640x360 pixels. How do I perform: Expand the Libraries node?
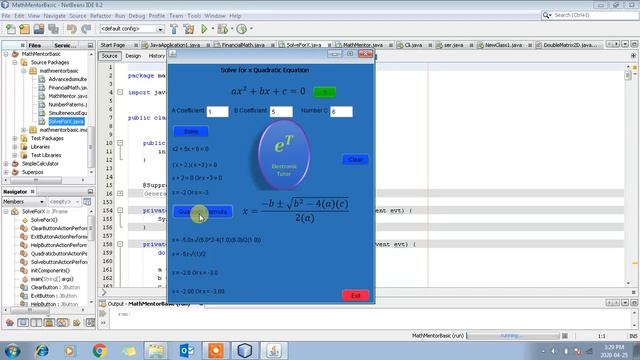[x=15, y=147]
